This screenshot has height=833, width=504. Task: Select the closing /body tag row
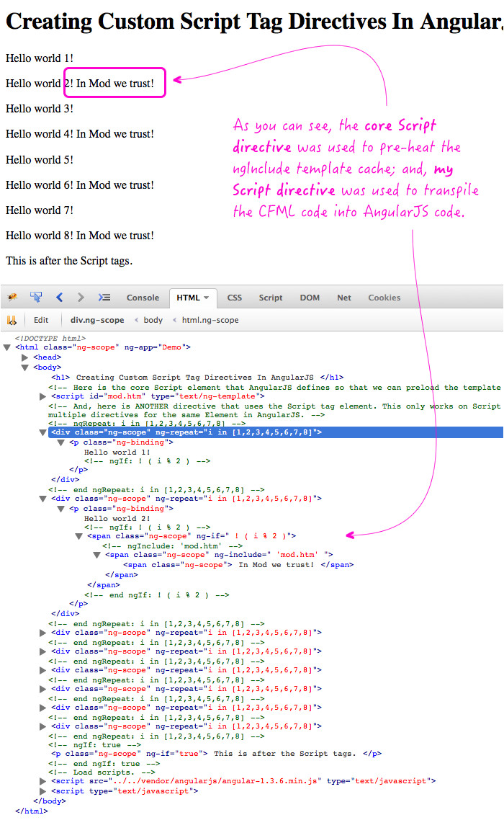tap(50, 801)
